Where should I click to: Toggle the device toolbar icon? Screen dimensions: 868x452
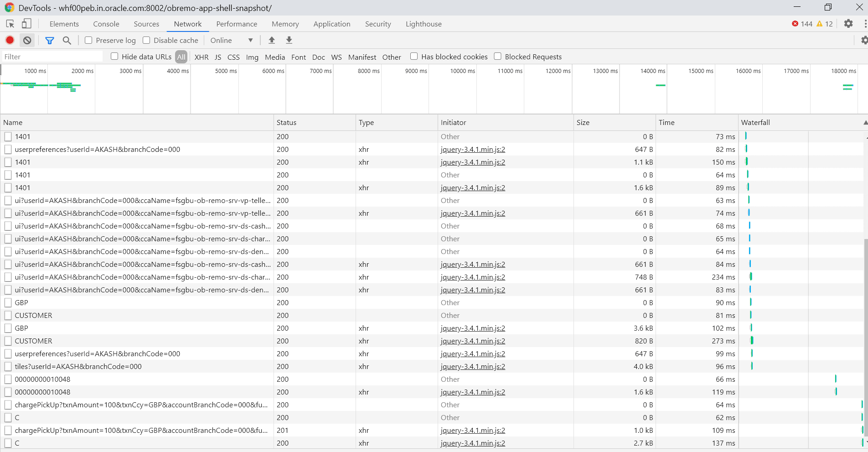(x=26, y=24)
